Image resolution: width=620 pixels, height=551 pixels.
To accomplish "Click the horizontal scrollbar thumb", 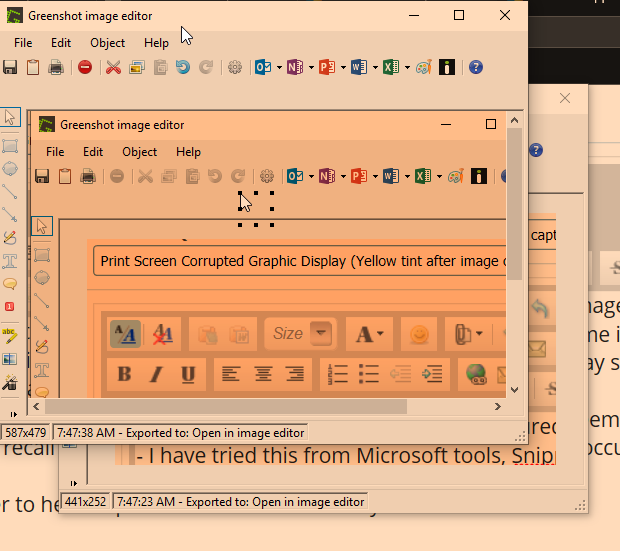I will click(x=226, y=407).
